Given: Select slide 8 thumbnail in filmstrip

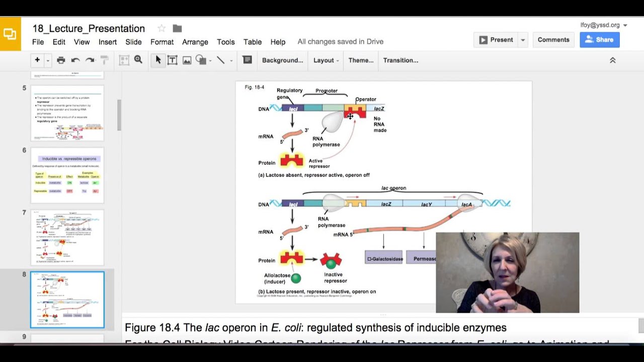Looking at the screenshot, I should coord(67,300).
